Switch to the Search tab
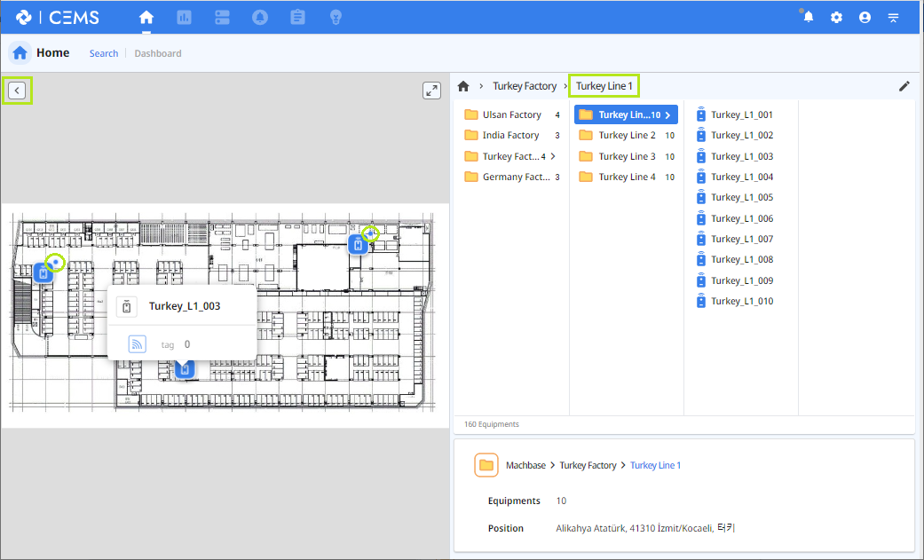 click(x=104, y=53)
